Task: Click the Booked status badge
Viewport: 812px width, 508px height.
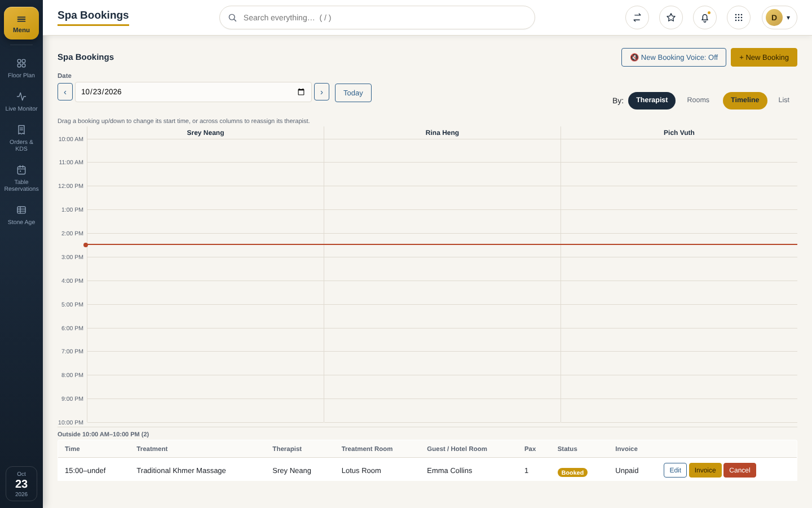Action: coord(572,472)
